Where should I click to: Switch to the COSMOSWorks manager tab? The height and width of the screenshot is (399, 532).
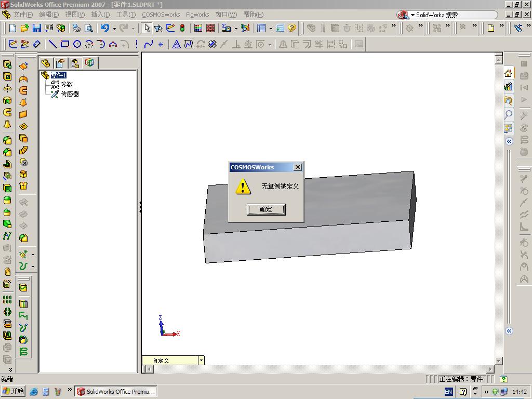pos(89,63)
